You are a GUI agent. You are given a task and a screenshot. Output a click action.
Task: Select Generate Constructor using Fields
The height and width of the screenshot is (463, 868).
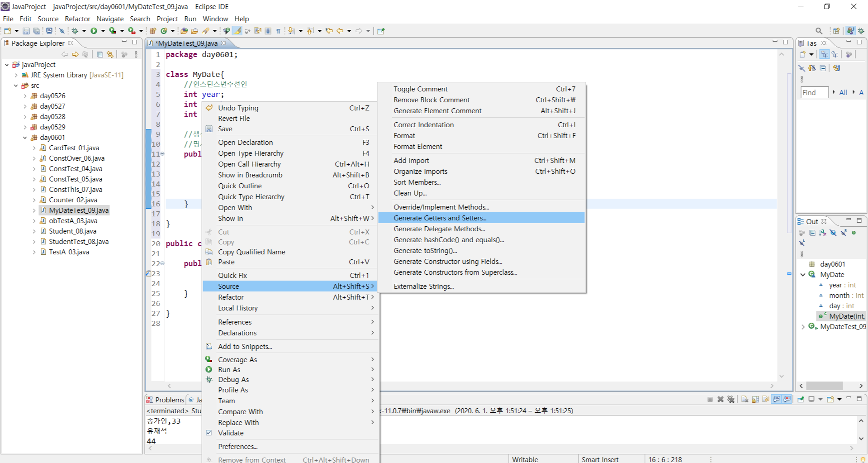[481, 262]
